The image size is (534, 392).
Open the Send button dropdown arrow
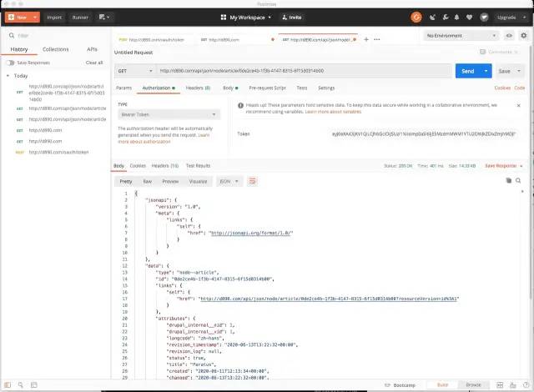click(486, 71)
